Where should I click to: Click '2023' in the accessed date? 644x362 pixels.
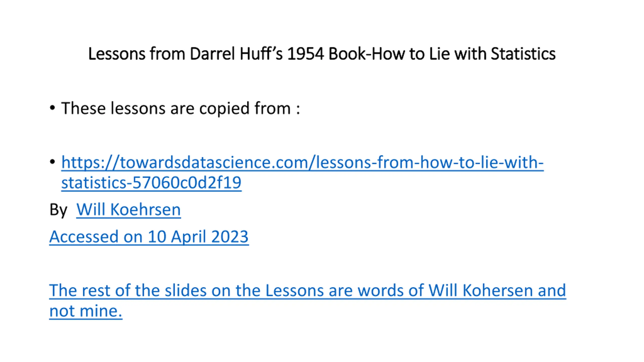click(x=230, y=237)
